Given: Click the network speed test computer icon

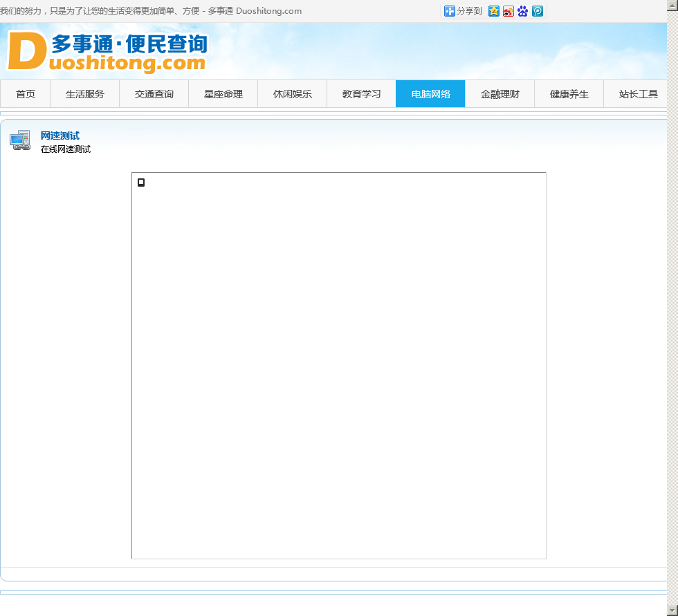Looking at the screenshot, I should tap(20, 140).
